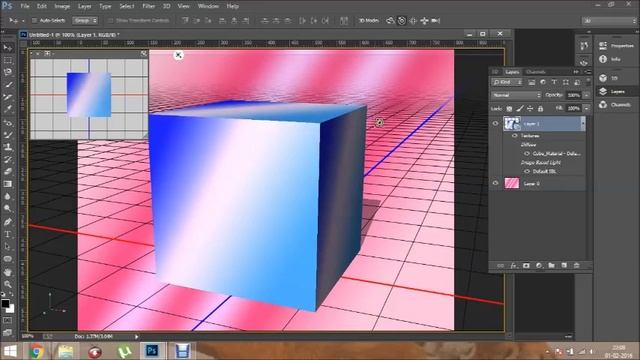The height and width of the screenshot is (360, 640).
Task: Click the Orbit 3D camera mode icon
Action: 390,20
